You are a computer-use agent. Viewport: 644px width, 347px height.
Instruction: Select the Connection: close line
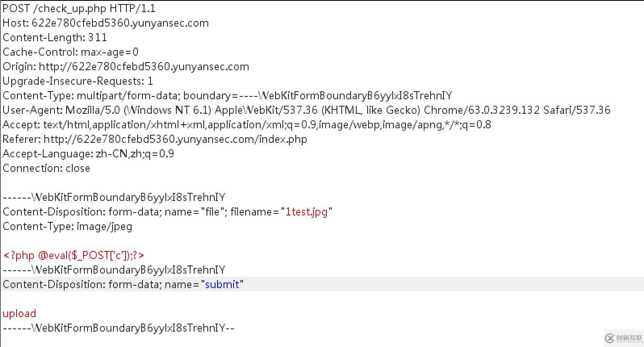click(x=46, y=168)
